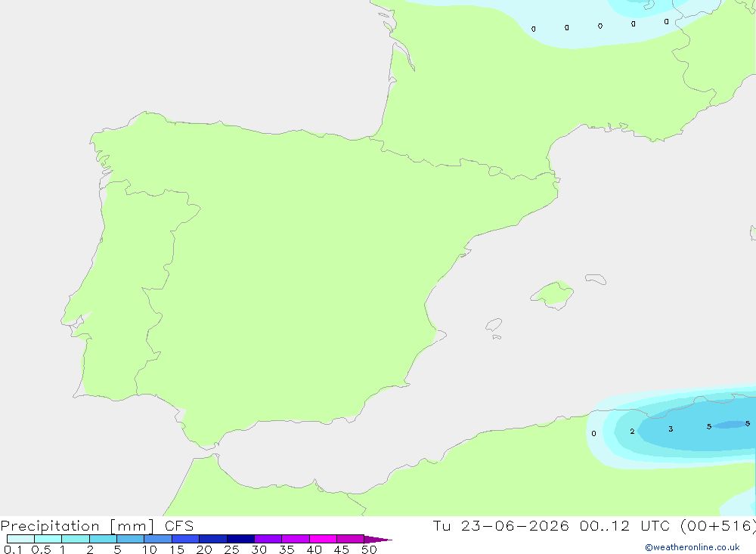Select the 5–10 mm legend color swatch
Screen dimensions: 756x554
(x=131, y=539)
